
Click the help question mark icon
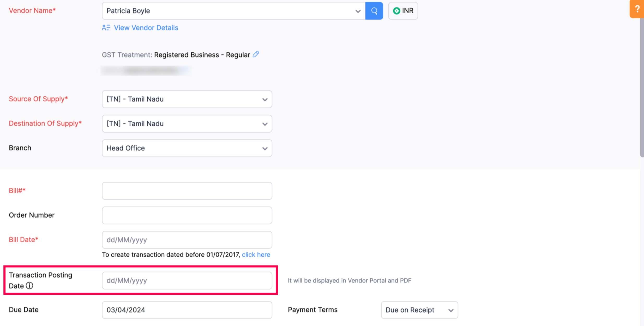point(637,9)
